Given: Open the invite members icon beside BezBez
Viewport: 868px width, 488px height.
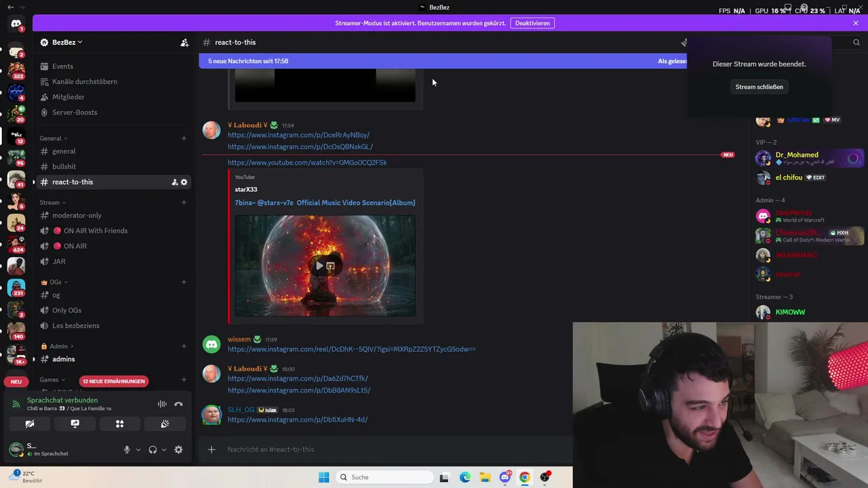Looking at the screenshot, I should (x=184, y=42).
